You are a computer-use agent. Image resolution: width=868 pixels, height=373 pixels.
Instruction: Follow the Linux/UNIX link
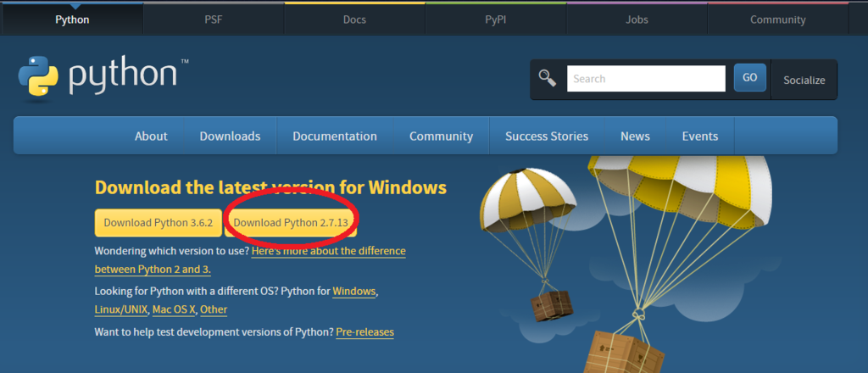point(121,309)
